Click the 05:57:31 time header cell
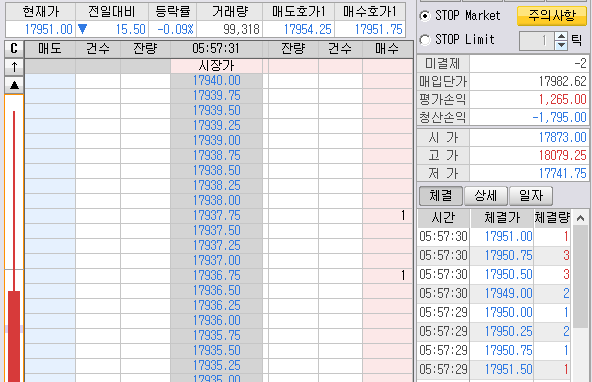The width and height of the screenshot is (592, 382). click(x=216, y=49)
